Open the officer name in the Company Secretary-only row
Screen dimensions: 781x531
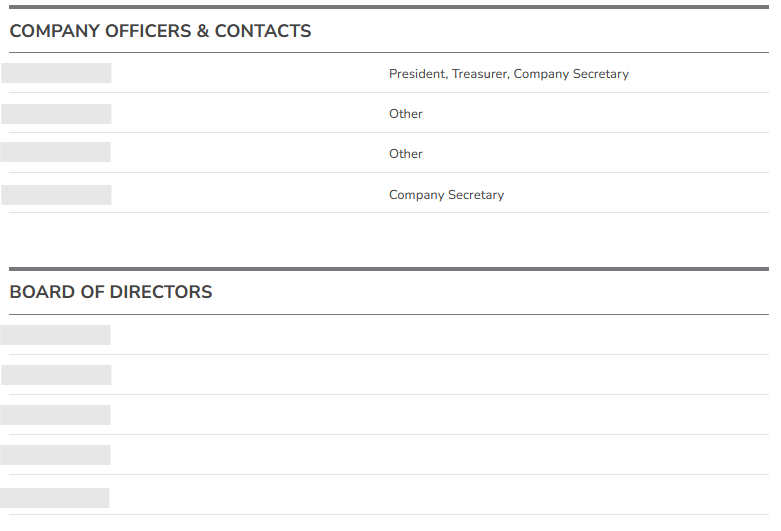pyautogui.click(x=56, y=195)
